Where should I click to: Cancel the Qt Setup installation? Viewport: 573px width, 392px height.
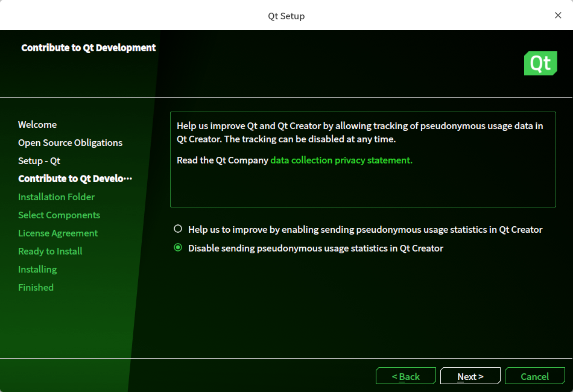(x=535, y=376)
